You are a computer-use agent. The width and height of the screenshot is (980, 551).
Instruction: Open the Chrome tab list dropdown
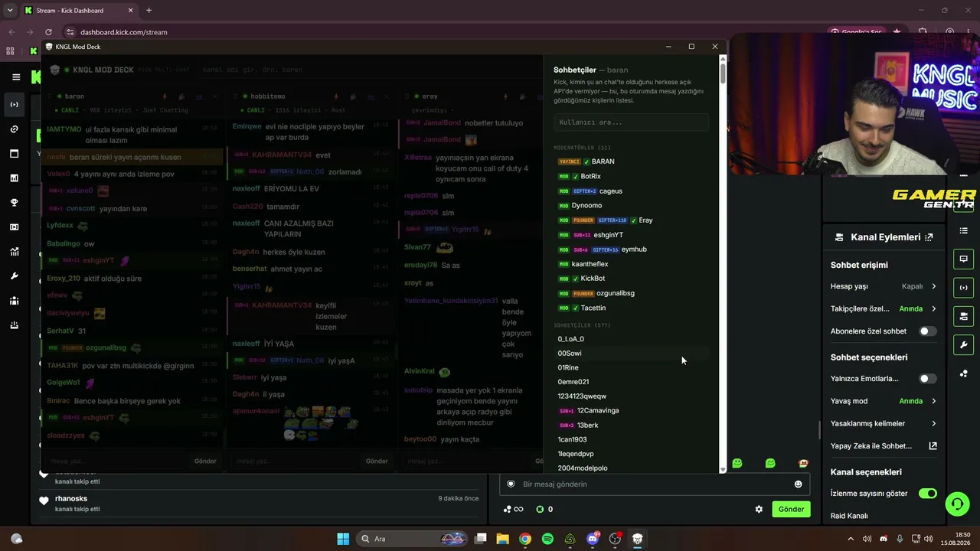[x=10, y=11]
